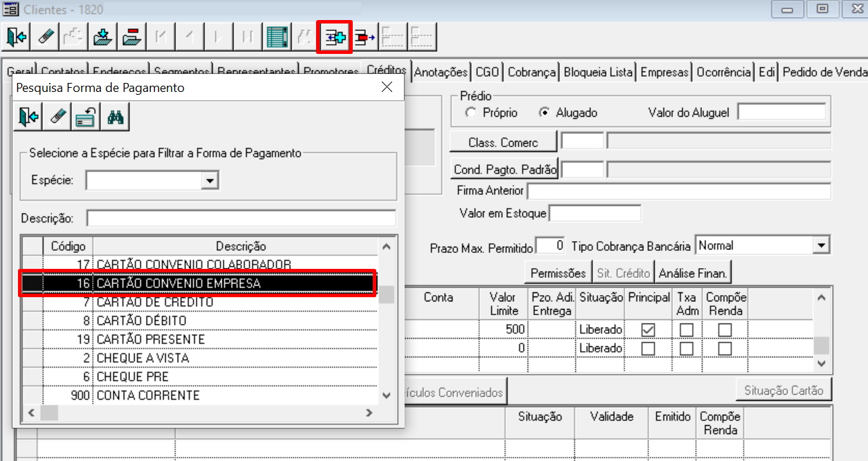Click the Análise Finan. button
Viewport: 868px width, 461px height.
click(693, 273)
